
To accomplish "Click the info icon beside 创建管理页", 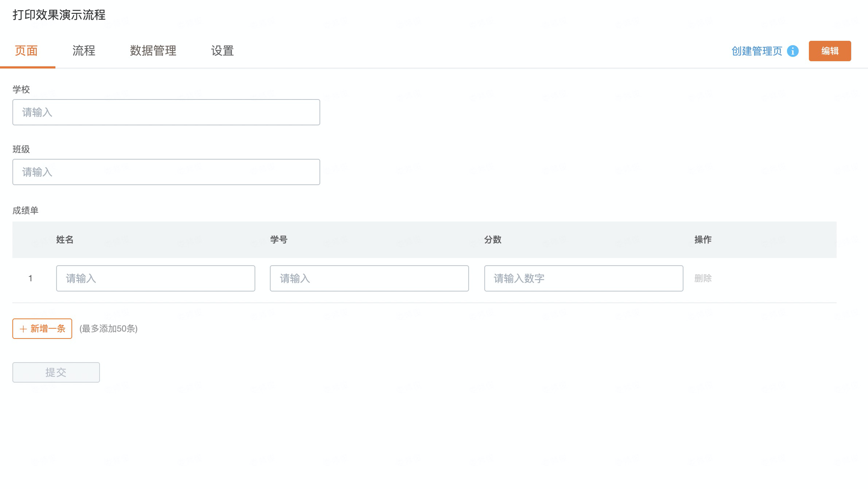I will pyautogui.click(x=793, y=51).
